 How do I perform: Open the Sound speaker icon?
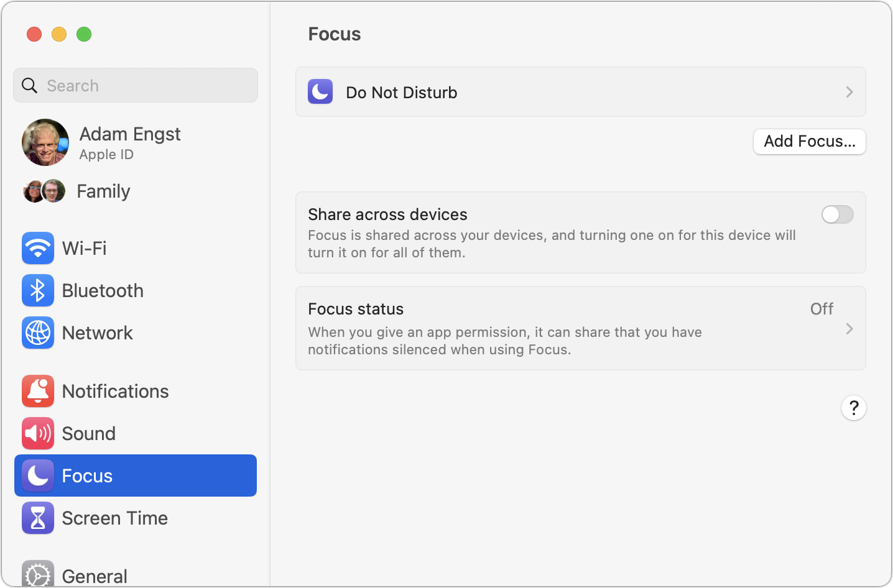(x=38, y=433)
